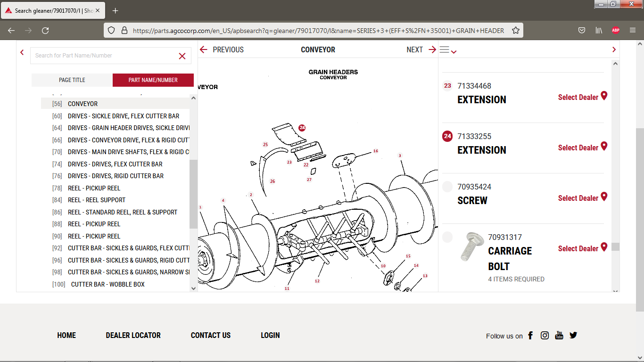Screen dimensions: 644x362
Task: Select Dealer for CARRIAGE BOLT 70931317
Action: 578,248
